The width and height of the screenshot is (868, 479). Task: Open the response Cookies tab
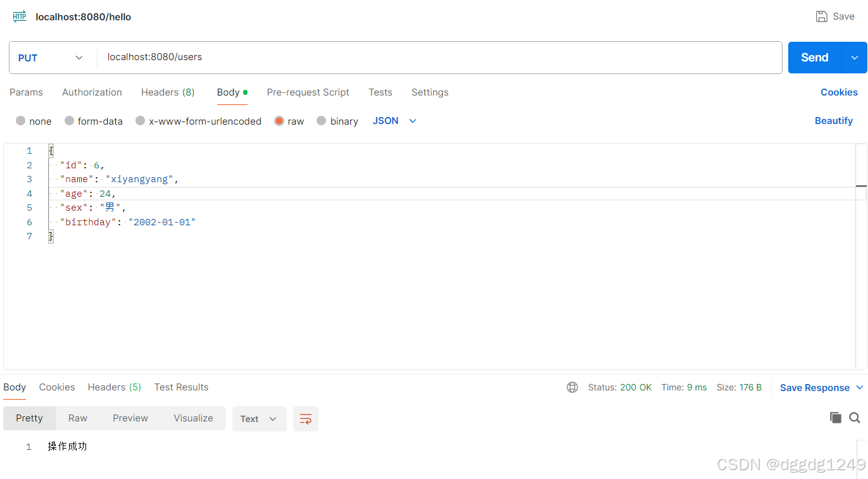point(56,387)
